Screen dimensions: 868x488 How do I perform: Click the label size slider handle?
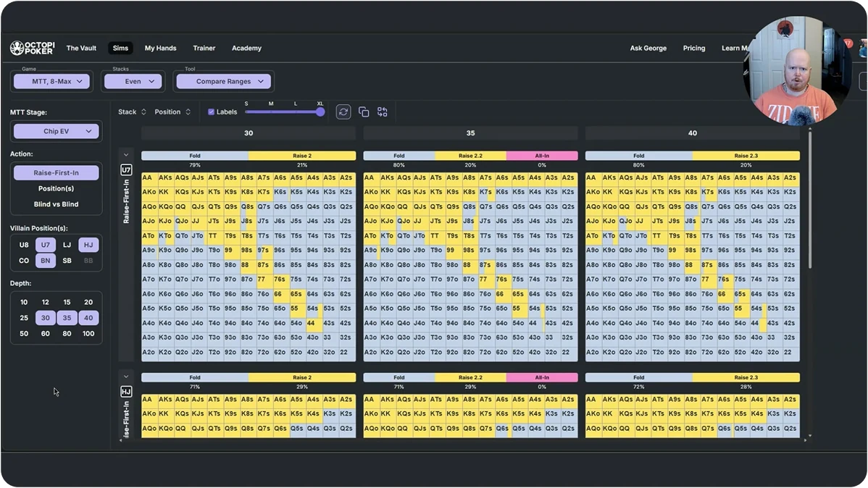[x=320, y=112]
